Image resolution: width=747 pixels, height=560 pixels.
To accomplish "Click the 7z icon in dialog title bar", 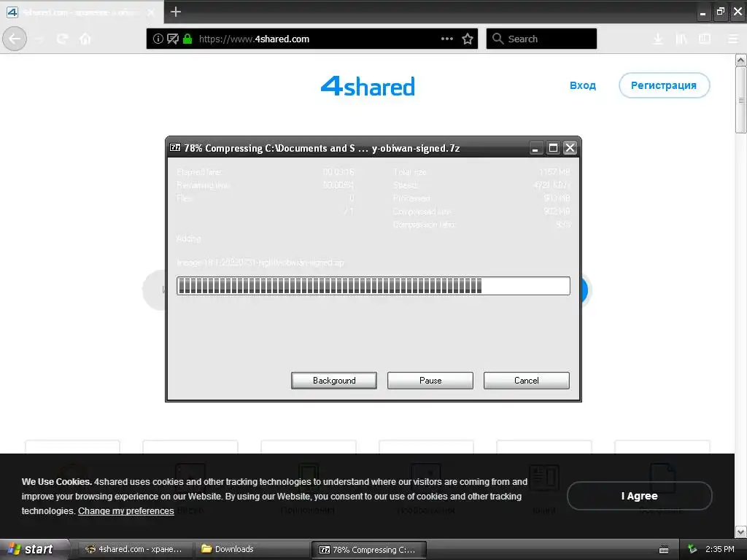I will pyautogui.click(x=175, y=147).
